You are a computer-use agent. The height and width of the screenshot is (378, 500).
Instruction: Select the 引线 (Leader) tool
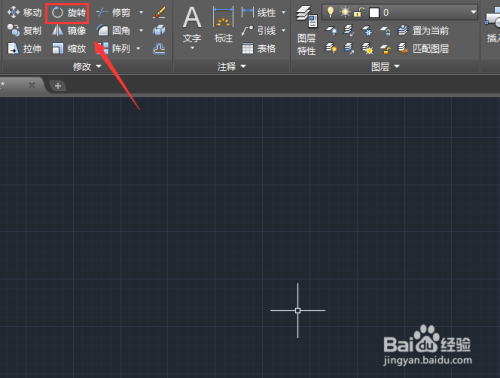click(x=259, y=31)
